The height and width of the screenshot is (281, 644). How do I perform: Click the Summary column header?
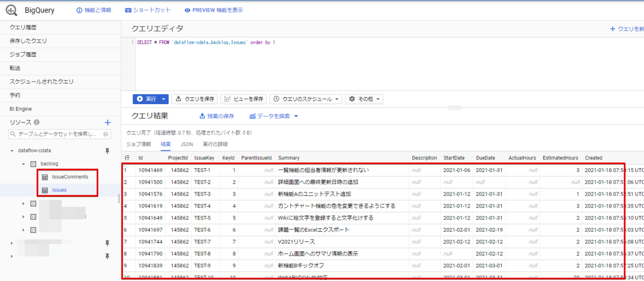click(x=289, y=158)
